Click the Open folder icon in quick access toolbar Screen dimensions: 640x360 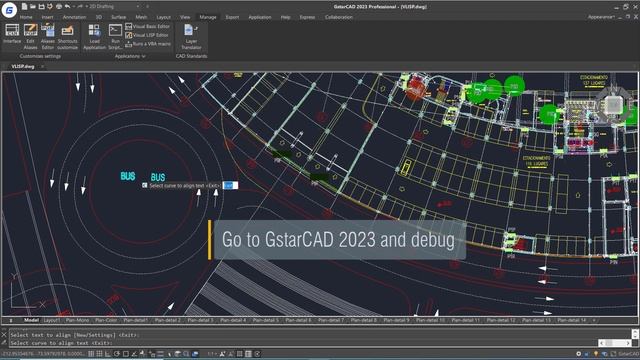click(33, 7)
